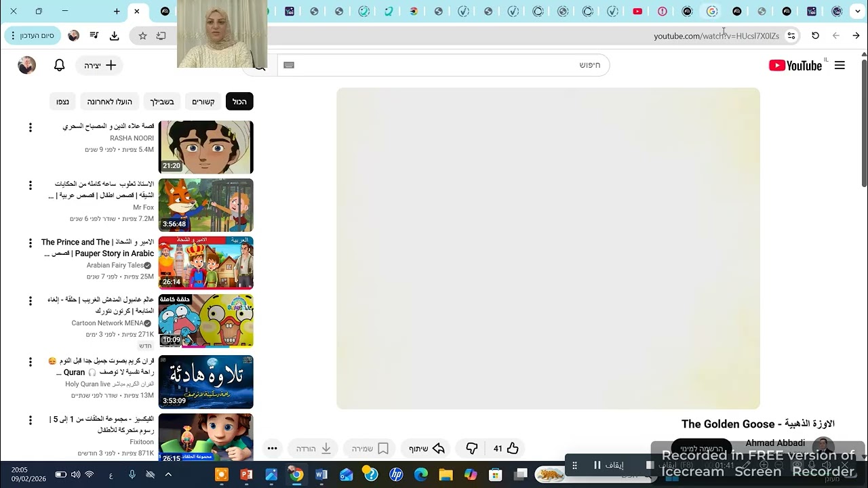Select the 'קשורים' filter chip
The width and height of the screenshot is (868, 488).
pos(203,102)
